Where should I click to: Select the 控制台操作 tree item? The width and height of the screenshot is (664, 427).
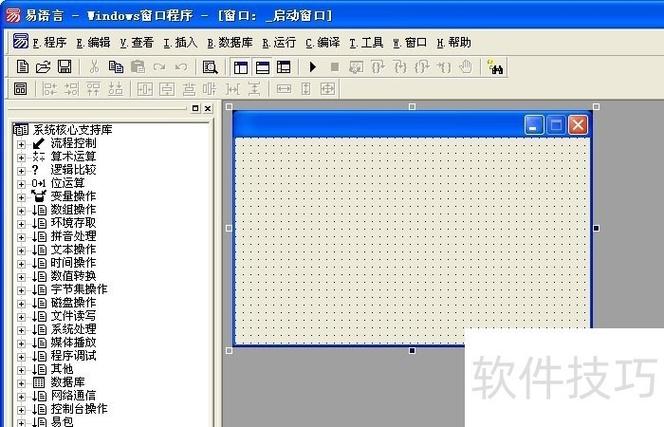79,409
